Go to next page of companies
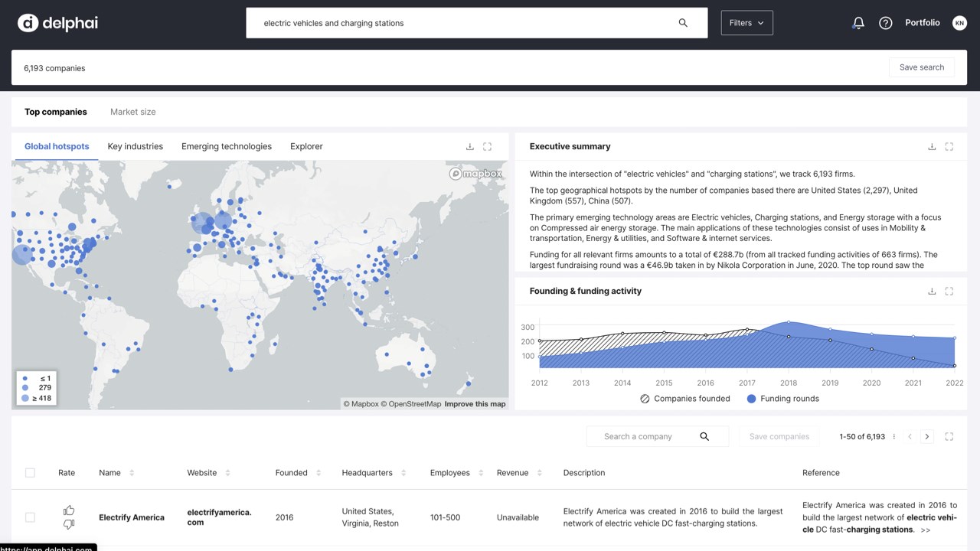The image size is (980, 551). 927,437
